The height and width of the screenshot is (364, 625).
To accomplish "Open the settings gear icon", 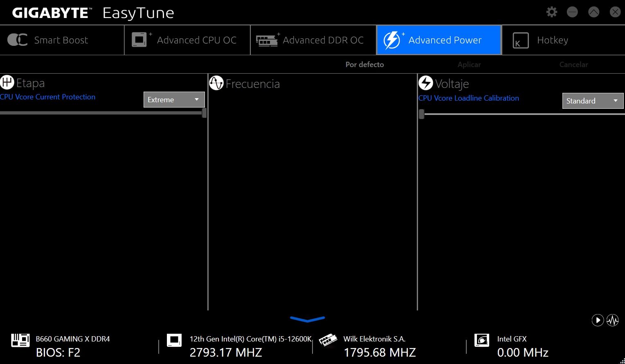I will coord(552,12).
